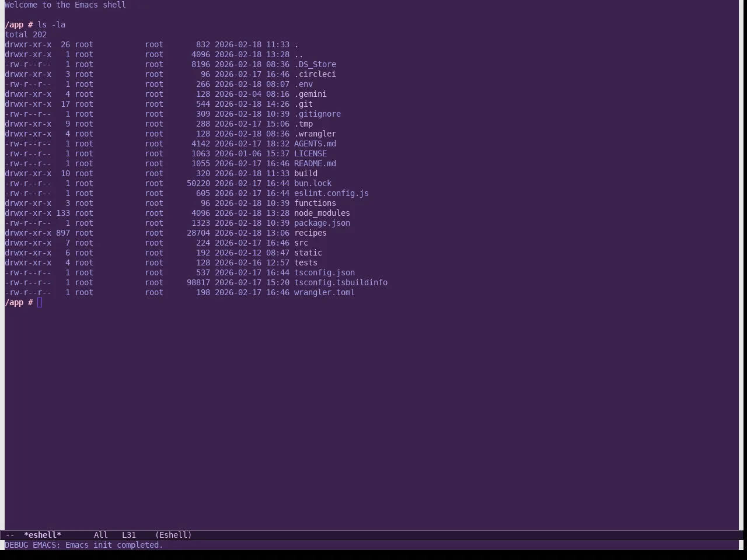The width and height of the screenshot is (747, 560).
Task: Click the bun.lock file name
Action: tap(313, 183)
